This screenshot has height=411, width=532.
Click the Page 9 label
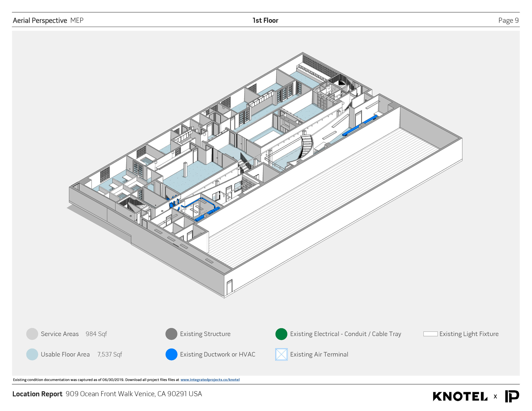click(x=508, y=20)
